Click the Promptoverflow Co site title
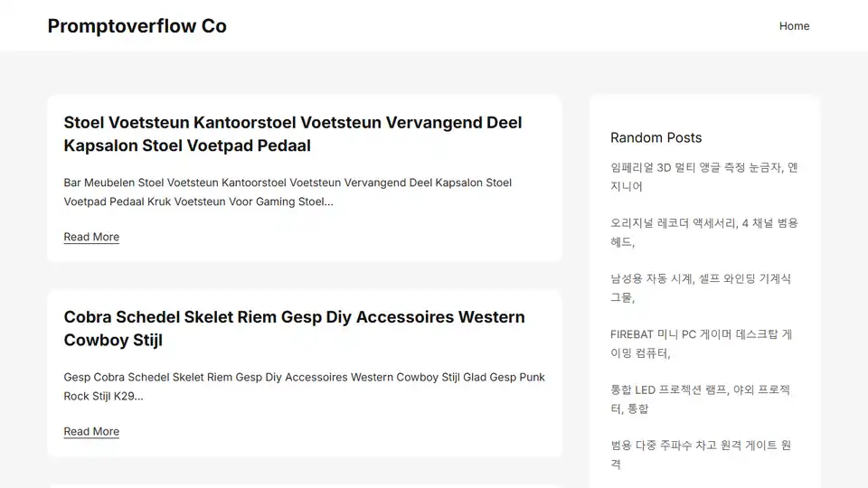The image size is (868, 488). click(137, 26)
